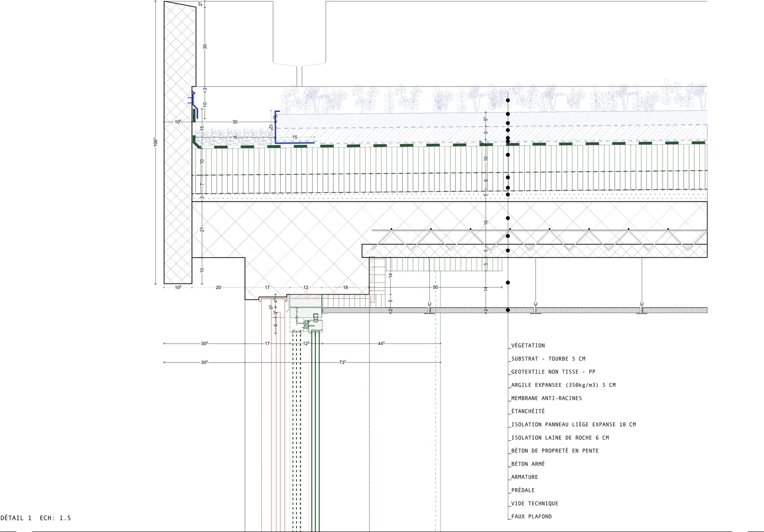Image resolution: width=764 pixels, height=532 pixels.
Task: Select the FAUX PLAFOND legend label
Action: pyautogui.click(x=532, y=517)
